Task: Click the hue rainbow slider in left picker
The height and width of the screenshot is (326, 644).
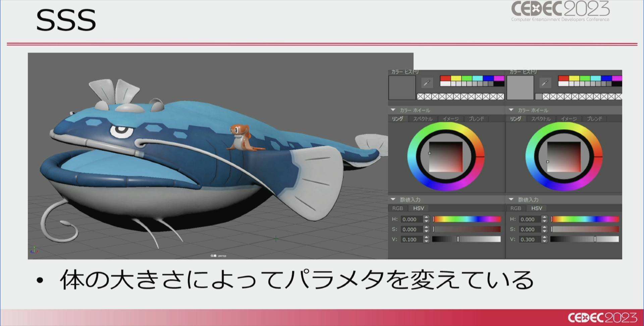Action: [x=467, y=219]
